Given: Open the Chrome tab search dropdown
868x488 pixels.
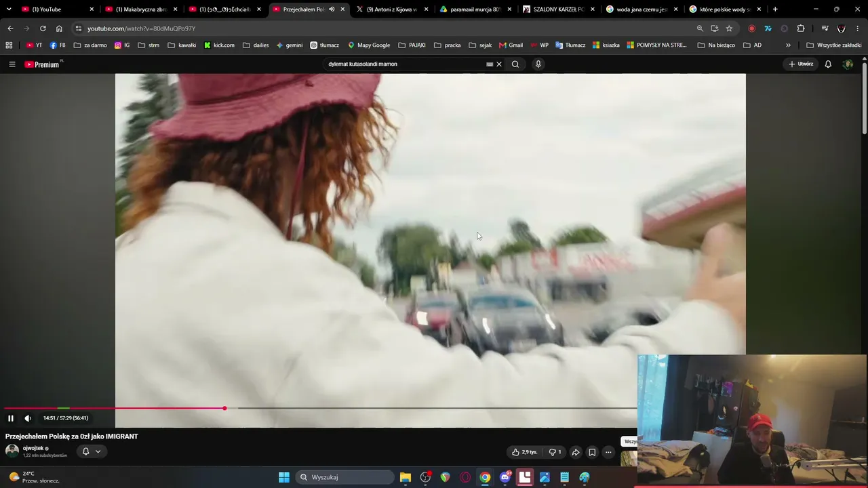Looking at the screenshot, I should [9, 9].
